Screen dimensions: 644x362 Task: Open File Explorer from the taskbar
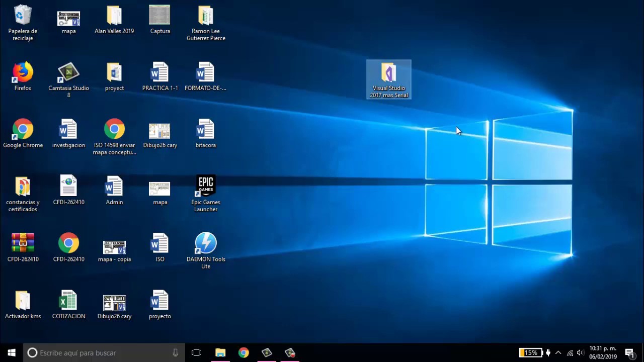(x=220, y=352)
